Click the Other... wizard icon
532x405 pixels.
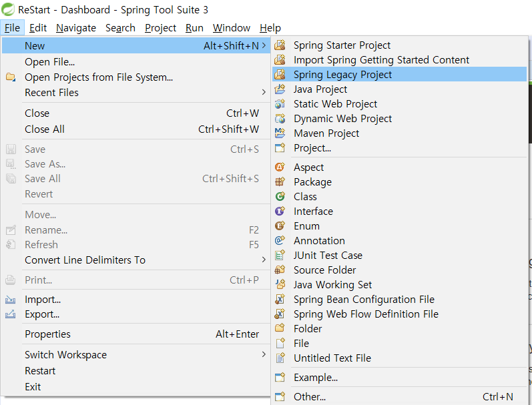280,396
